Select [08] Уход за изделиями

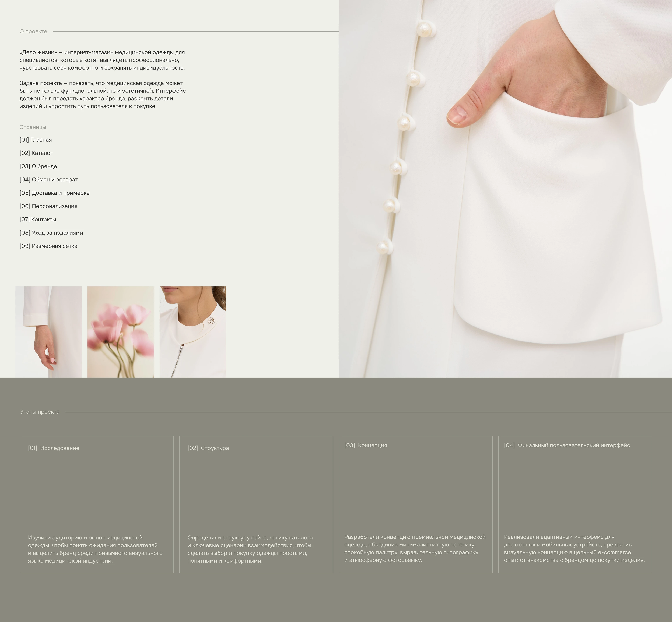51,233
